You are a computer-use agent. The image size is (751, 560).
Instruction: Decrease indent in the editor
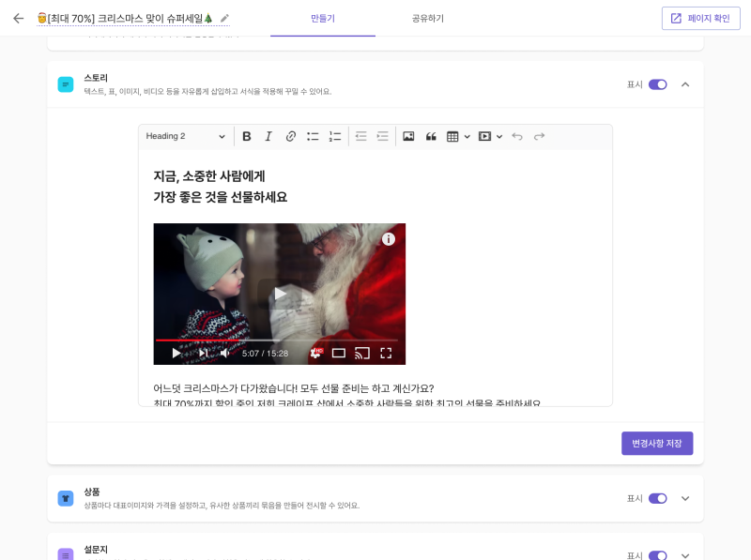[x=361, y=136]
